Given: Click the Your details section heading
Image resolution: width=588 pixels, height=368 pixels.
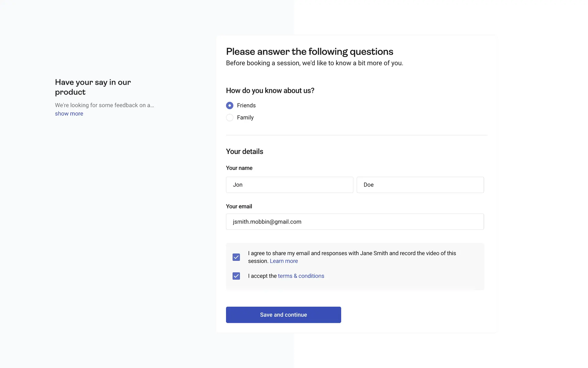Looking at the screenshot, I should pos(244,151).
